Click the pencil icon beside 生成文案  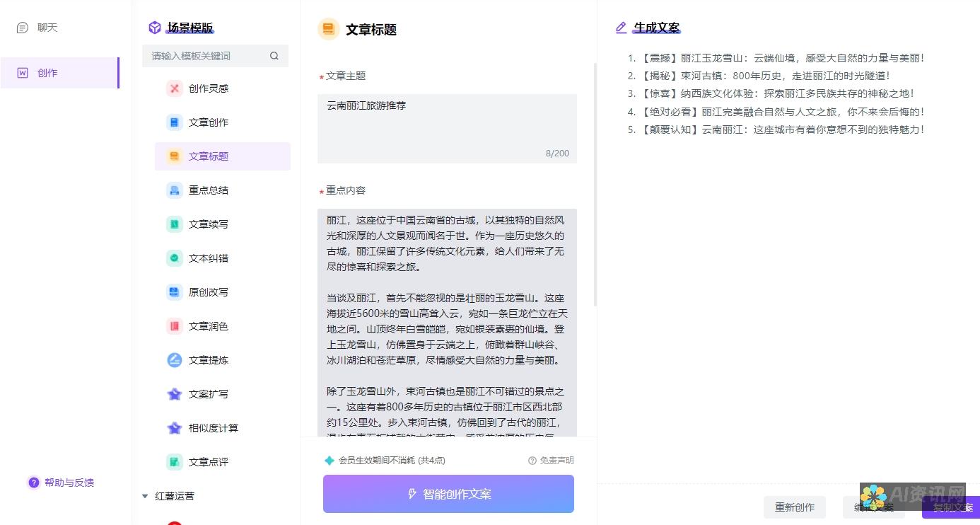coord(621,28)
